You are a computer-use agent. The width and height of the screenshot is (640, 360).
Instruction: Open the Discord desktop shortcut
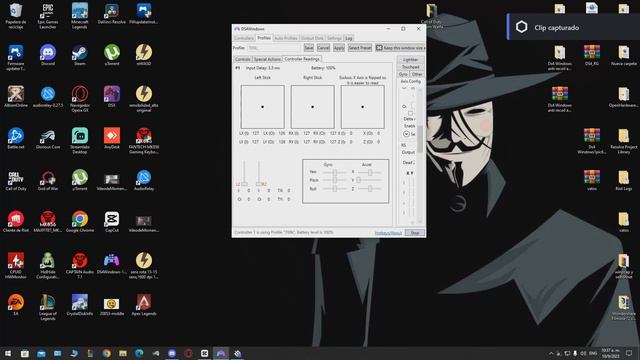[x=48, y=55]
